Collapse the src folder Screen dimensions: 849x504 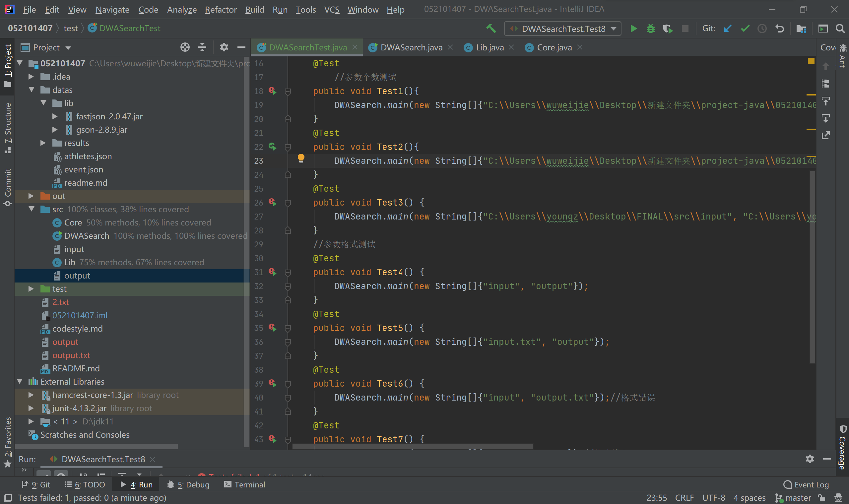pos(32,209)
